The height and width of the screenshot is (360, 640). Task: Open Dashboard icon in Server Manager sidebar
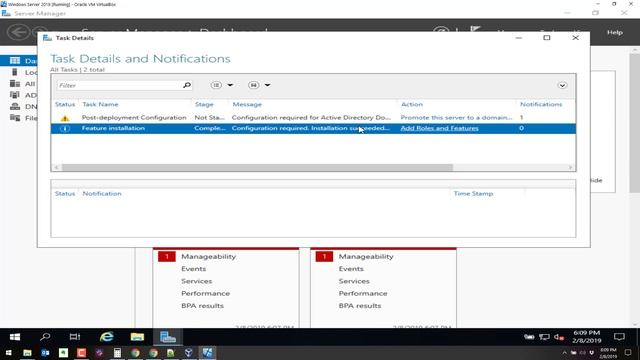click(x=15, y=60)
